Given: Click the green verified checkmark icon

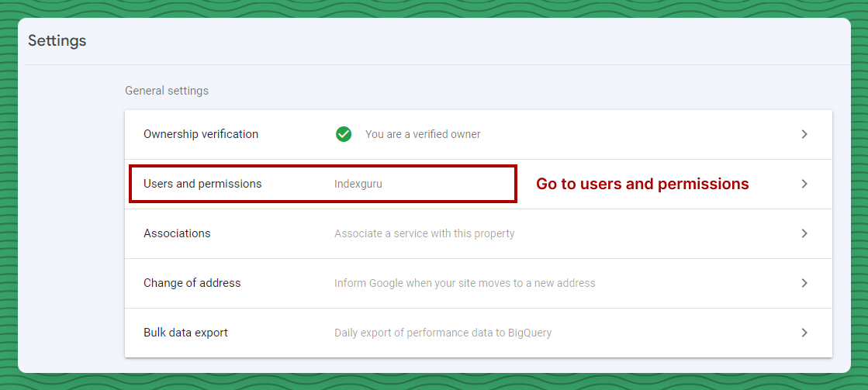Looking at the screenshot, I should (x=344, y=134).
